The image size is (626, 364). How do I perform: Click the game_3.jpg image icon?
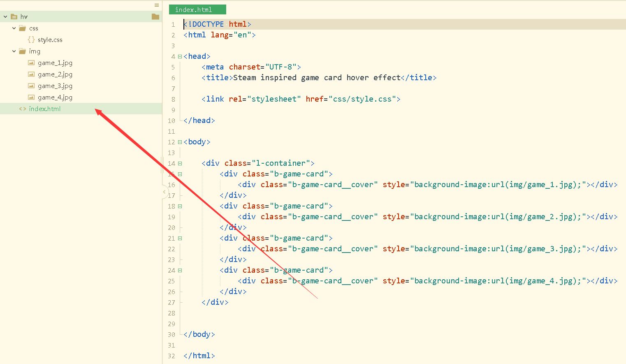click(x=31, y=86)
